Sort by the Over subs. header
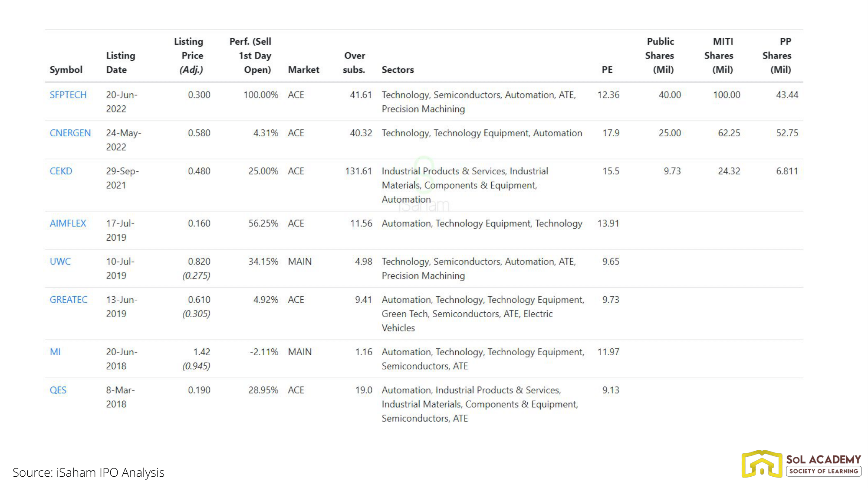Image resolution: width=868 pixels, height=488 pixels. (354, 62)
